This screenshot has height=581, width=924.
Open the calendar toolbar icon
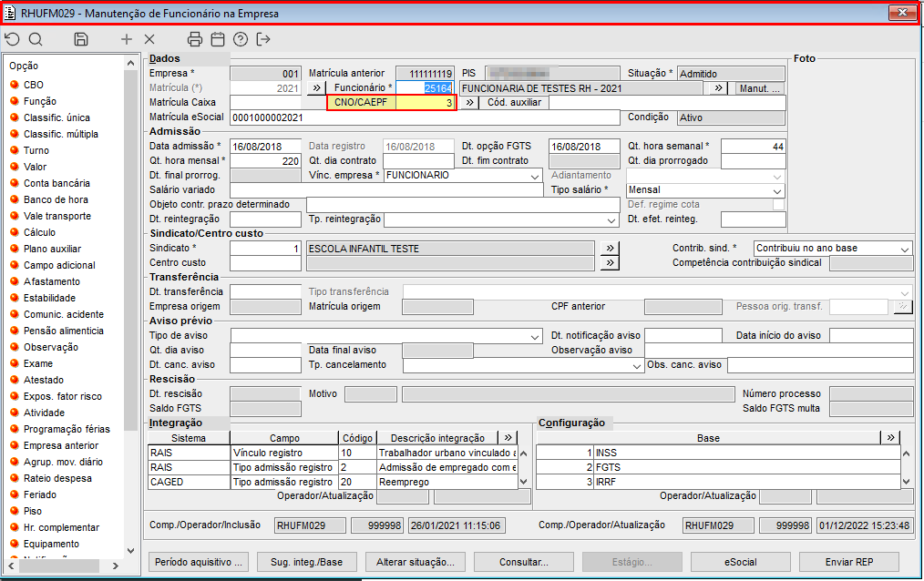click(217, 39)
